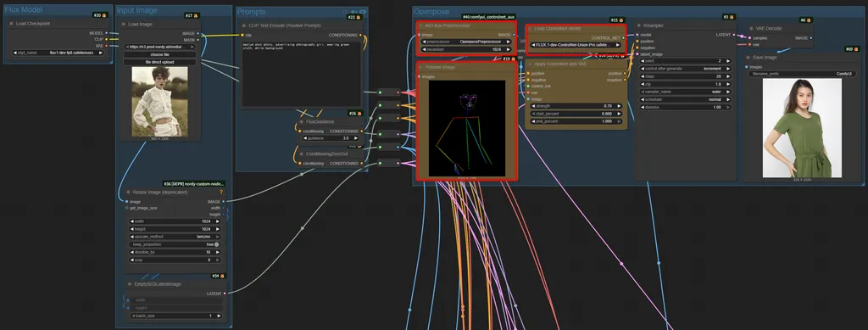
Task: Click the CLIP output dot on Load Checkpoint
Action: tap(106, 39)
